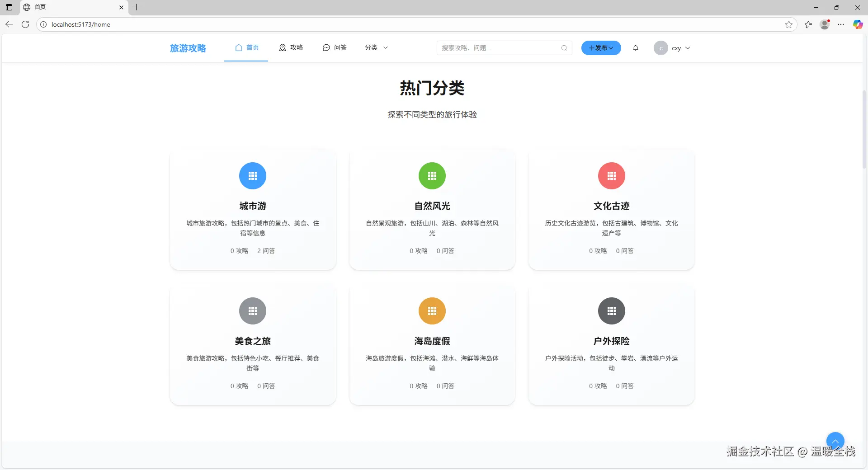Click the 海岛度假 orange category icon
The width and height of the screenshot is (868, 470).
tap(432, 311)
